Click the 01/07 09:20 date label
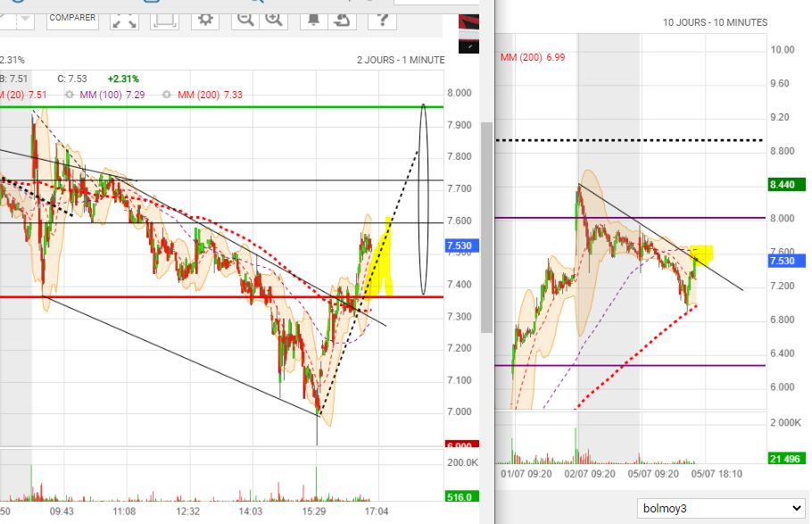This screenshot has width=812, height=524. click(526, 474)
